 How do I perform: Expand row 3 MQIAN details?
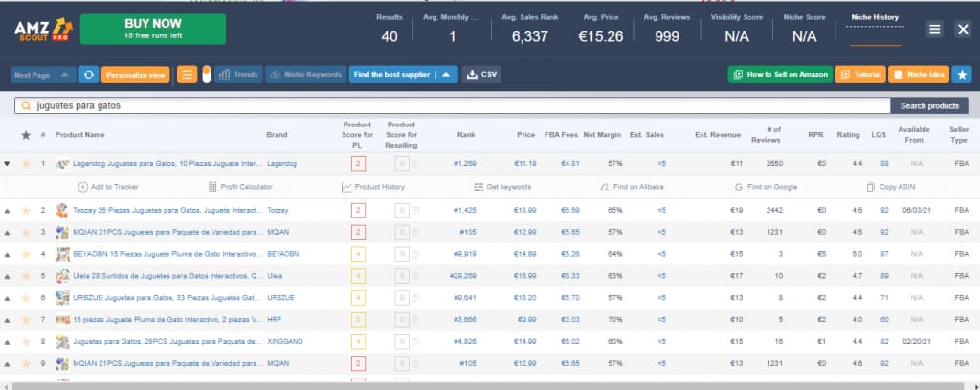[7, 232]
